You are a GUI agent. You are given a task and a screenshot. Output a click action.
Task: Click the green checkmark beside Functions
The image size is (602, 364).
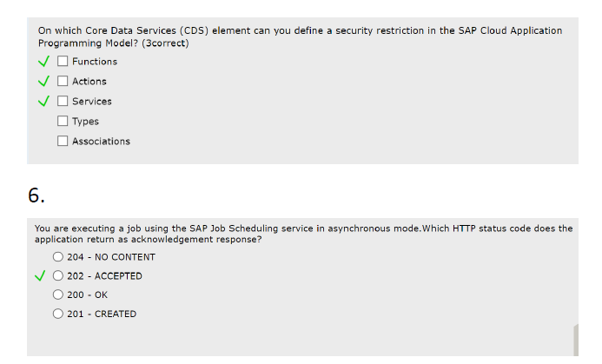coord(43,62)
